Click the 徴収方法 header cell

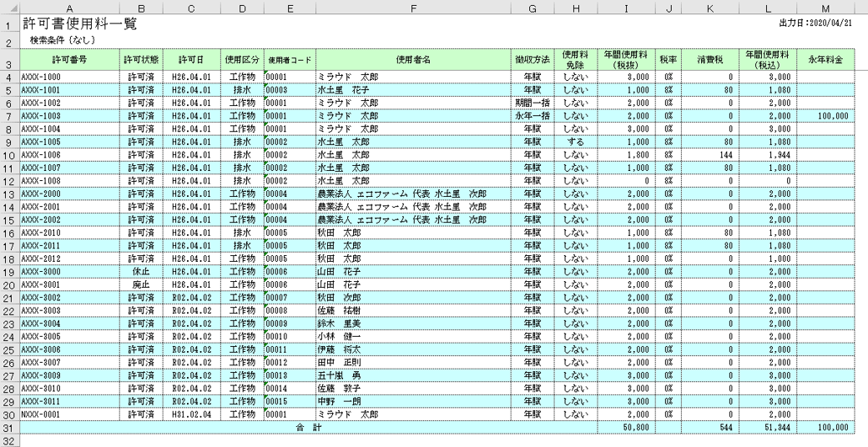(532, 60)
